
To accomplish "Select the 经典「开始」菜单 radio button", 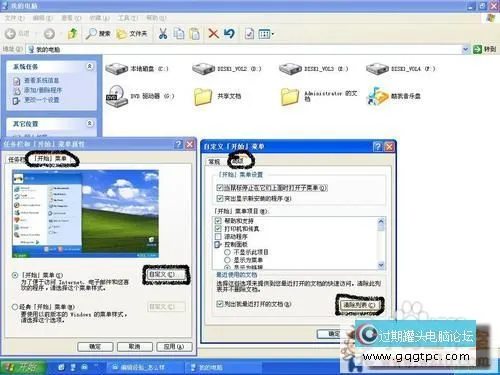I will tap(14, 307).
